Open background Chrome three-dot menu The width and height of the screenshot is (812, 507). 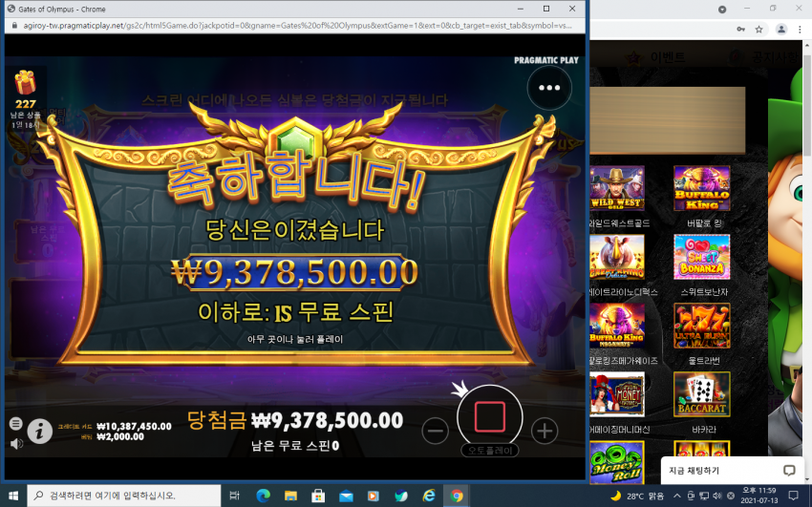[x=801, y=30]
